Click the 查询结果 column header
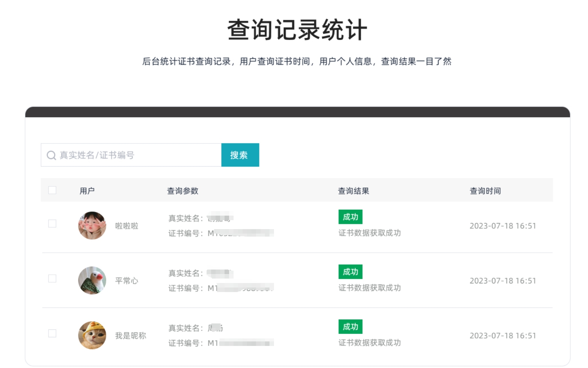This screenshot has width=588, height=368. tap(353, 191)
